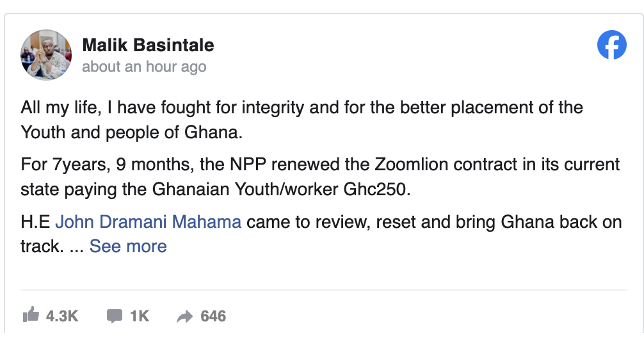Open the 'about an hour ago' timestamp
The height and width of the screenshot is (338, 644).
(144, 67)
